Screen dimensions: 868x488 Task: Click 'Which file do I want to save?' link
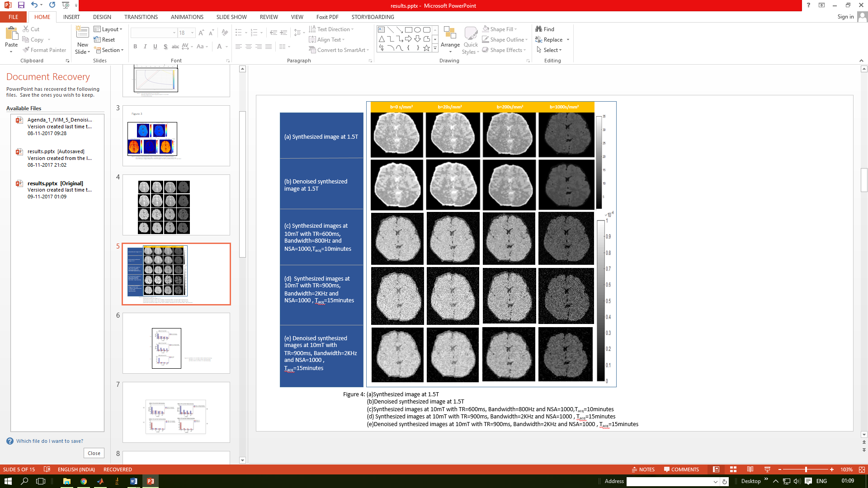[50, 441]
